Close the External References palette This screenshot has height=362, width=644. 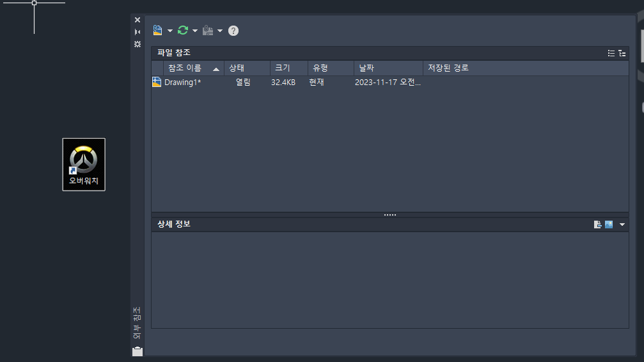pyautogui.click(x=137, y=20)
